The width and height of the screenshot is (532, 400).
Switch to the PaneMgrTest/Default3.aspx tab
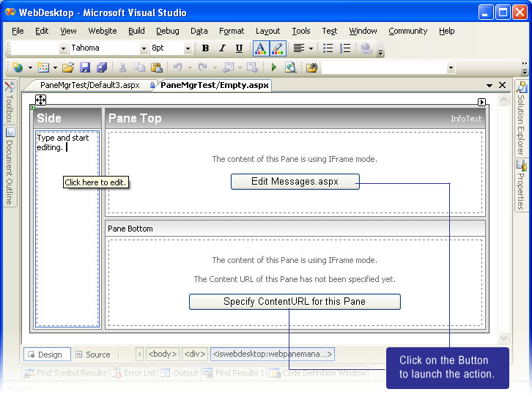[89, 85]
